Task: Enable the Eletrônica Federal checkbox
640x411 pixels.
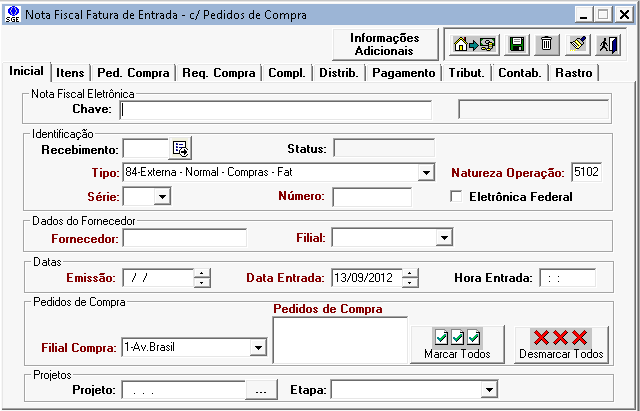Action: point(457,197)
